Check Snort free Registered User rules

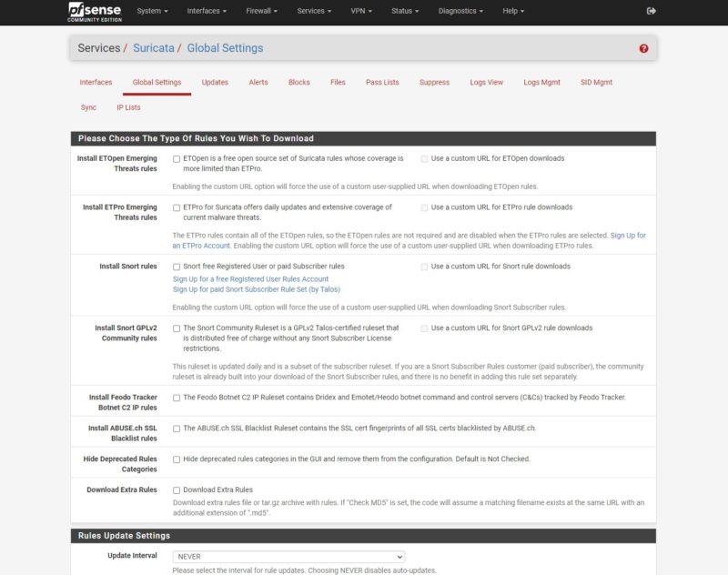click(x=177, y=267)
